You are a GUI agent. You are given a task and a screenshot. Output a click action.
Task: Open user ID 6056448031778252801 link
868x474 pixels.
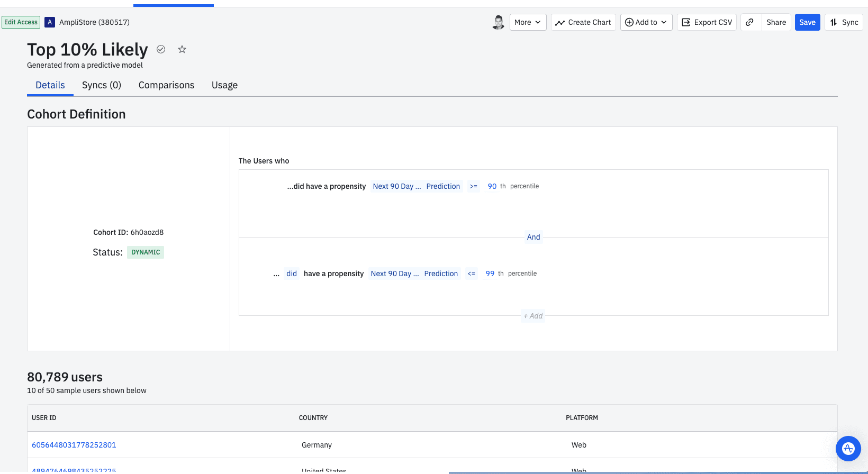point(74,445)
